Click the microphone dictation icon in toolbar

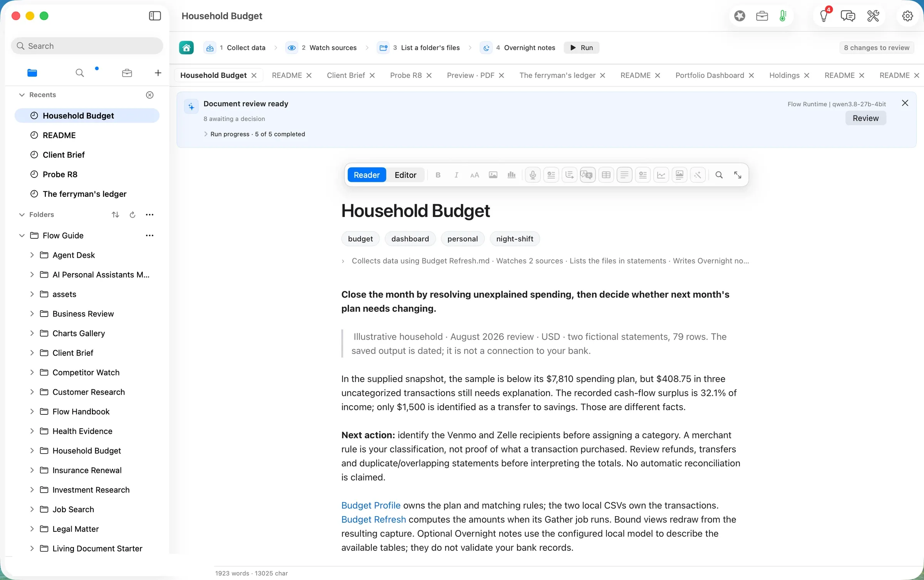click(533, 175)
